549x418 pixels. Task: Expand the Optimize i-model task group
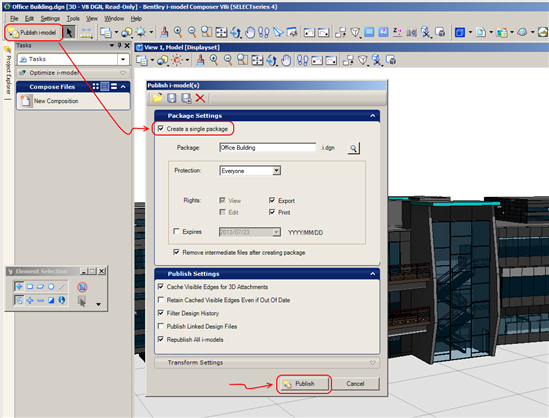(123, 73)
